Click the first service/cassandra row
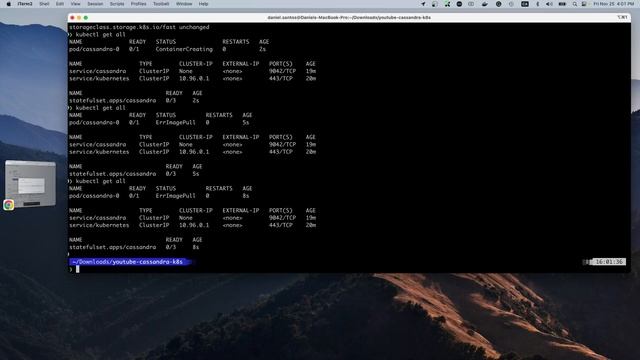 [193, 71]
